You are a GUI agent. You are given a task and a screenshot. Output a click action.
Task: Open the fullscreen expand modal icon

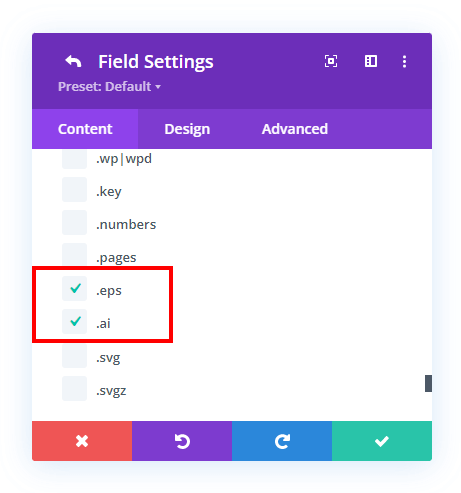click(x=331, y=61)
